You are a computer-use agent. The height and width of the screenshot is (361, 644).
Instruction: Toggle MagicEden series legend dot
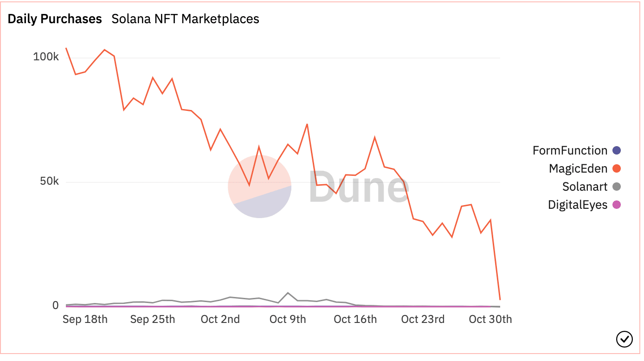(616, 168)
